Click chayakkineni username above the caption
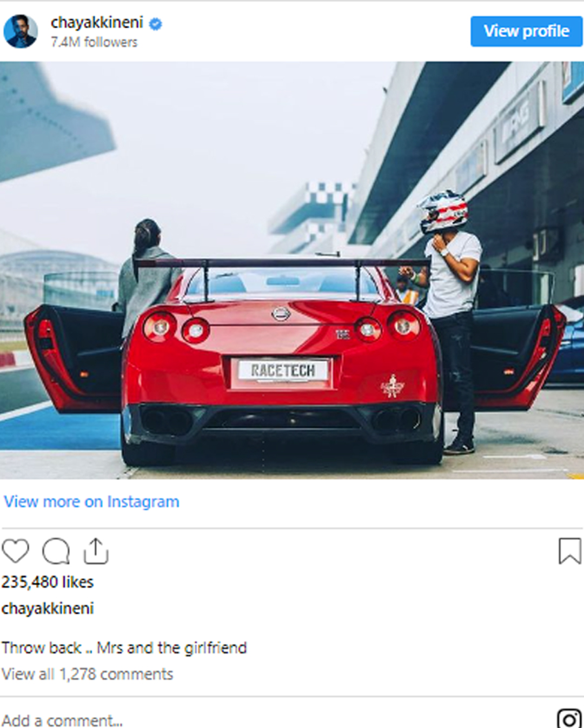Viewport: 584px width, 728px height. [48, 608]
